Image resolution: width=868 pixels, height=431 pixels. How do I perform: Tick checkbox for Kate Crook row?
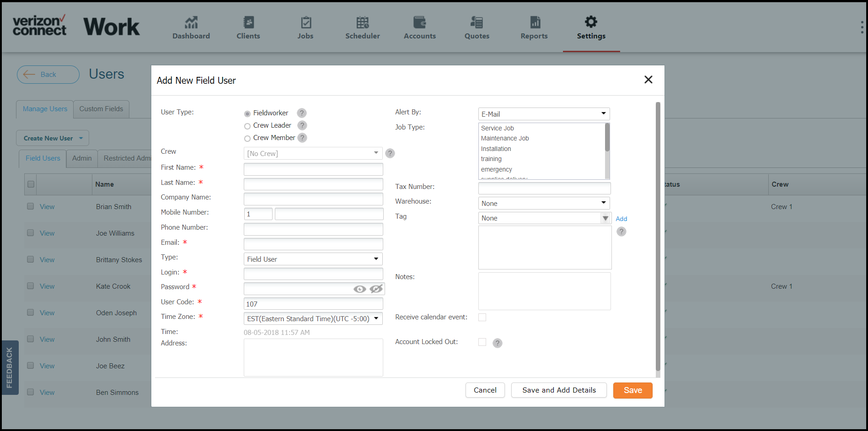[x=30, y=286]
